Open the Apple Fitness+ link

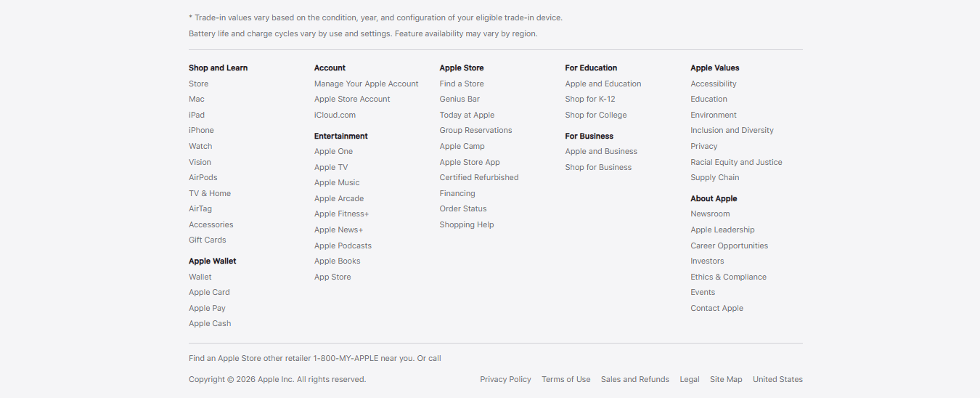coord(341,214)
